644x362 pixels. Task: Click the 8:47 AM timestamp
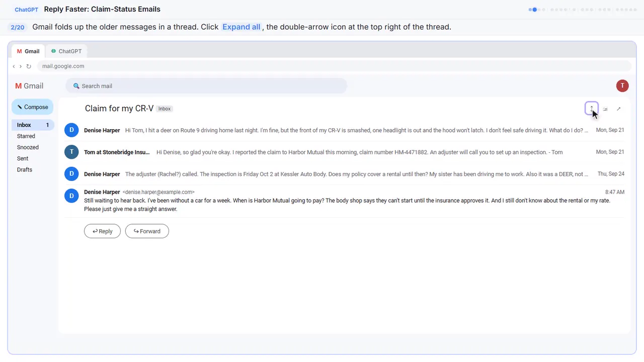(615, 192)
